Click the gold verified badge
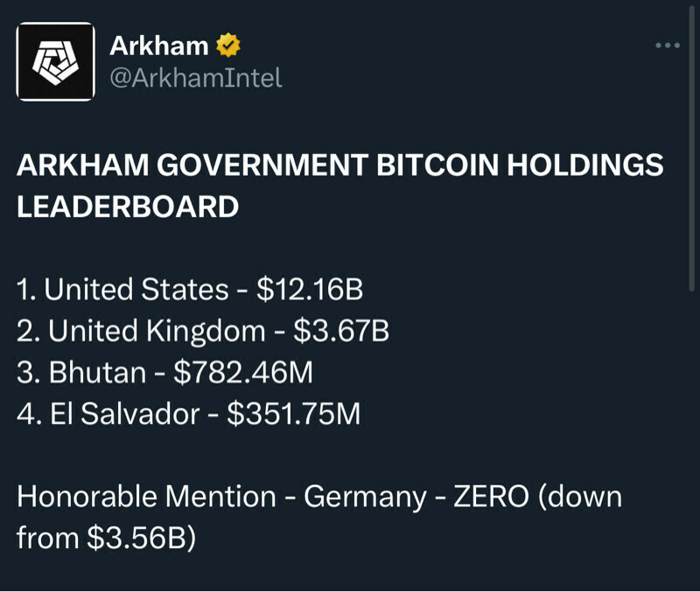This screenshot has width=700, height=592. pyautogui.click(x=228, y=45)
